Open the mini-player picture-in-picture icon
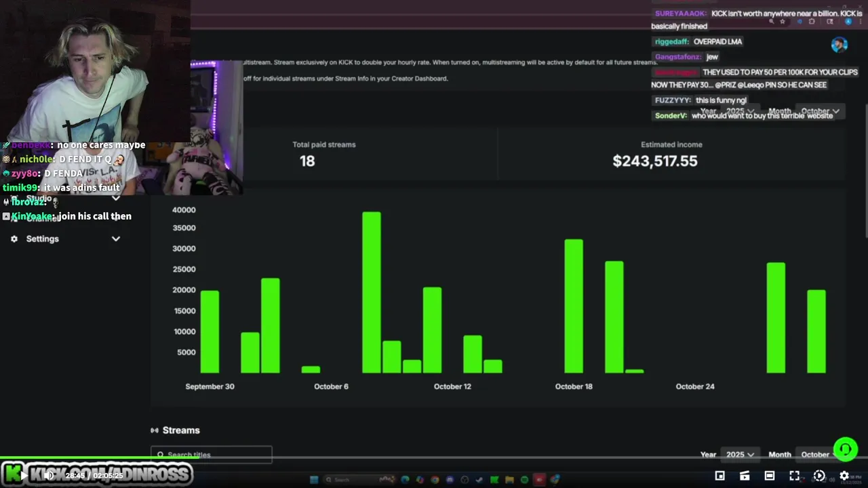 click(x=719, y=476)
